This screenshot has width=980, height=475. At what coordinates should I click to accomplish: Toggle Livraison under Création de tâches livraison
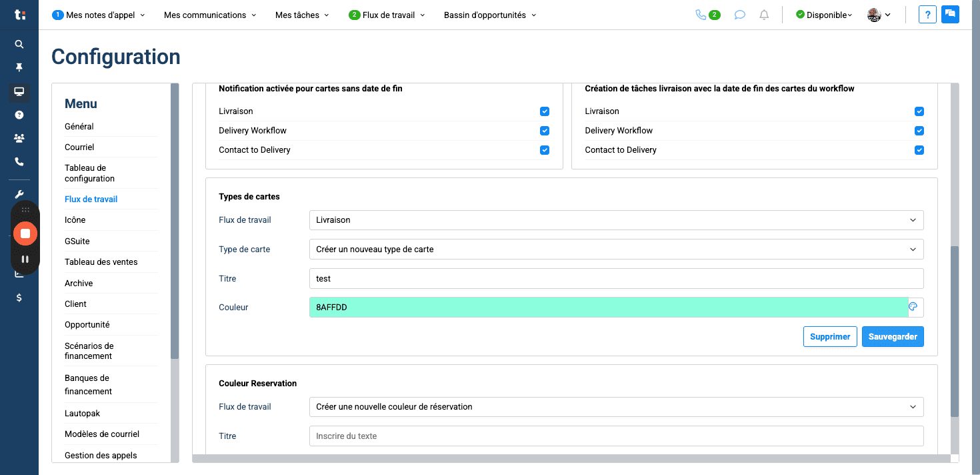tap(919, 111)
